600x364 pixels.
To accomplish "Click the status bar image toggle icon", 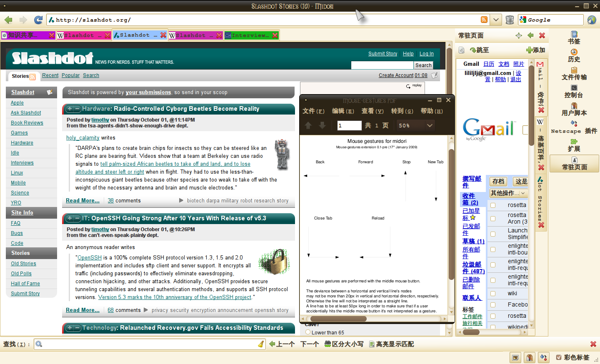I will 515,357.
